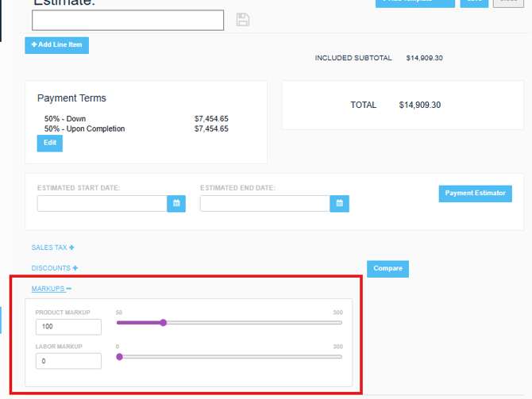The height and width of the screenshot is (399, 532).
Task: Click the 50% - Upon Completion term
Action: (x=84, y=129)
